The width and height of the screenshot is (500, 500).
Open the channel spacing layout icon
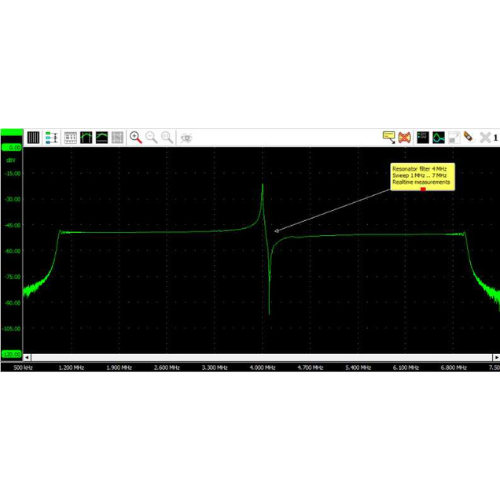[x=52, y=137]
